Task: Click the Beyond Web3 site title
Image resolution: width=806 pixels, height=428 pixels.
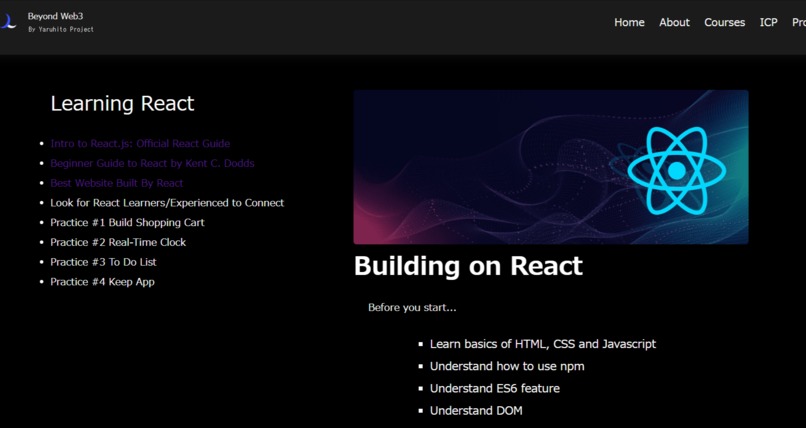Action: pyautogui.click(x=56, y=16)
